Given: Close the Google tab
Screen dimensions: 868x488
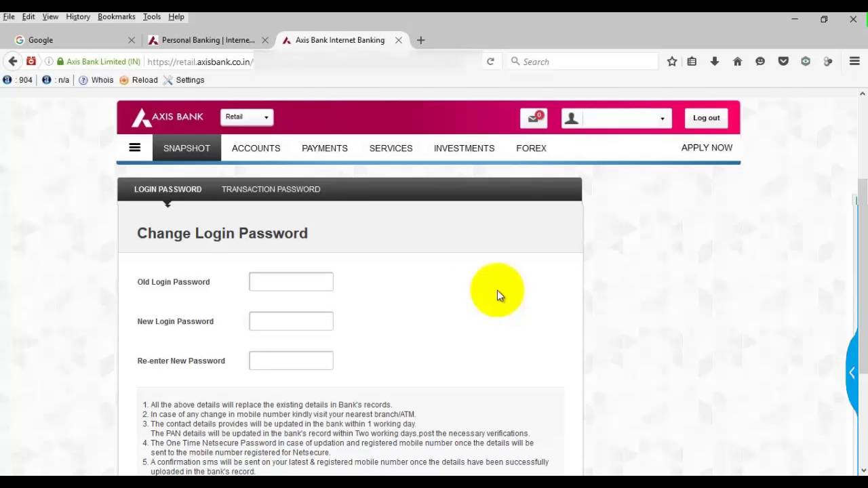Looking at the screenshot, I should [x=132, y=40].
